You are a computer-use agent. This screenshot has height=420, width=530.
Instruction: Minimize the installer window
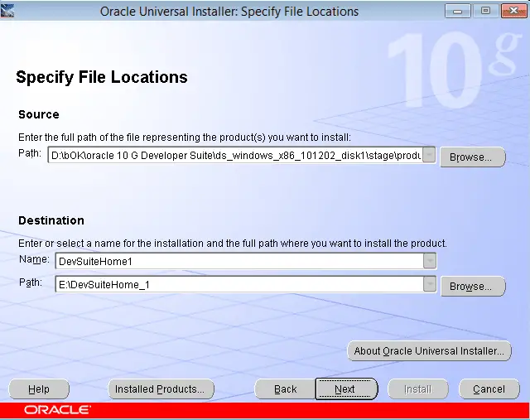pos(458,11)
